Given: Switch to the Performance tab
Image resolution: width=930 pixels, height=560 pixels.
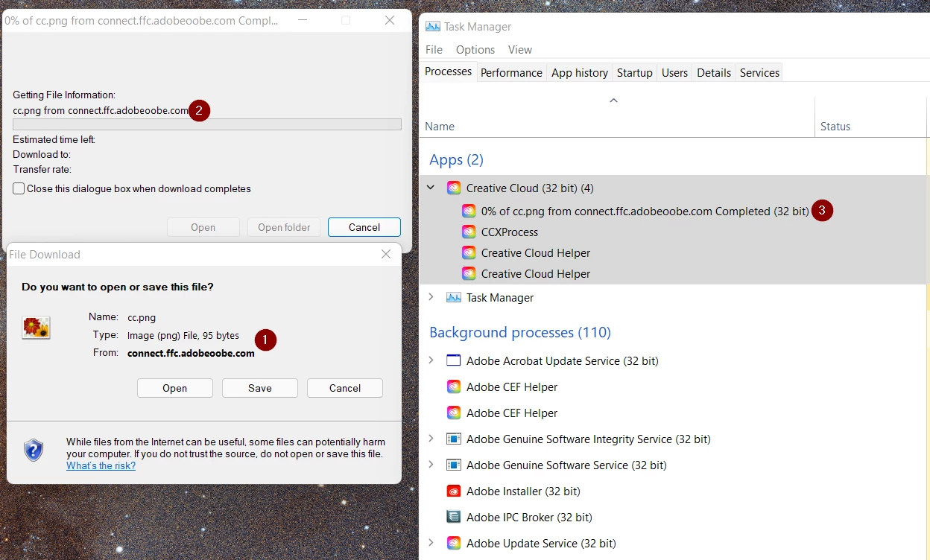Looking at the screenshot, I should click(511, 72).
